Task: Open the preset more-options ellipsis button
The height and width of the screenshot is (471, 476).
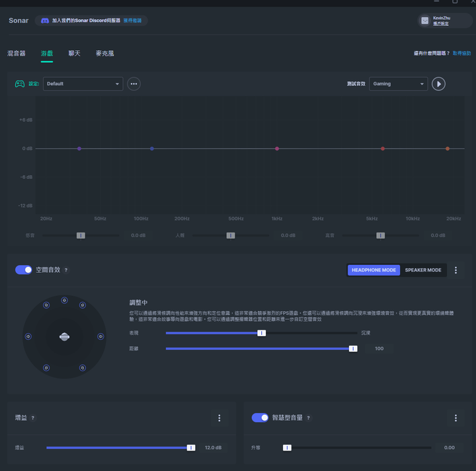Action: point(134,84)
